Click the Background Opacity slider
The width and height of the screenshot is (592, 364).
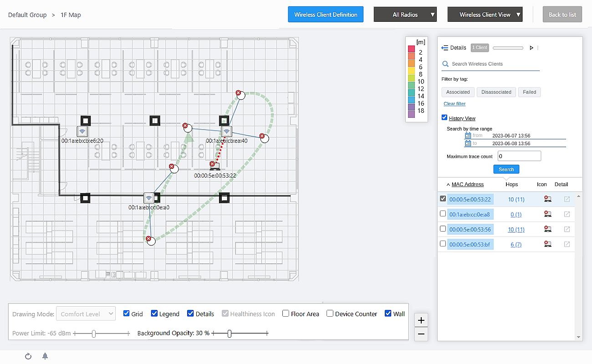coord(230,334)
